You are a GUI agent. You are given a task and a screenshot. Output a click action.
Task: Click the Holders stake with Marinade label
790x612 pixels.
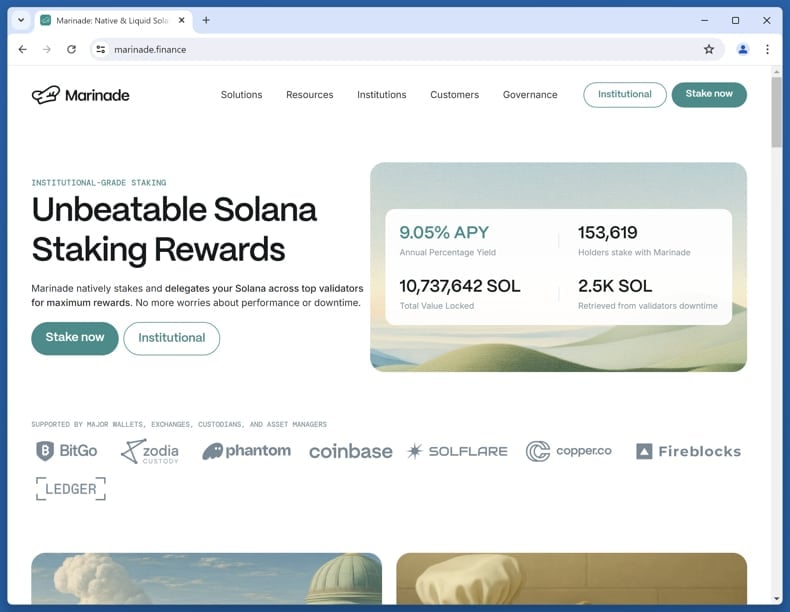634,252
